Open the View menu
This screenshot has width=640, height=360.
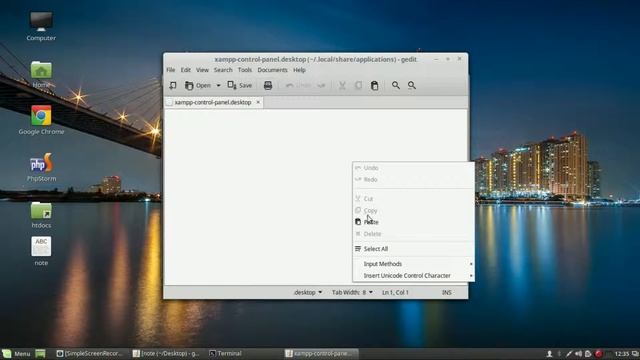(202, 70)
